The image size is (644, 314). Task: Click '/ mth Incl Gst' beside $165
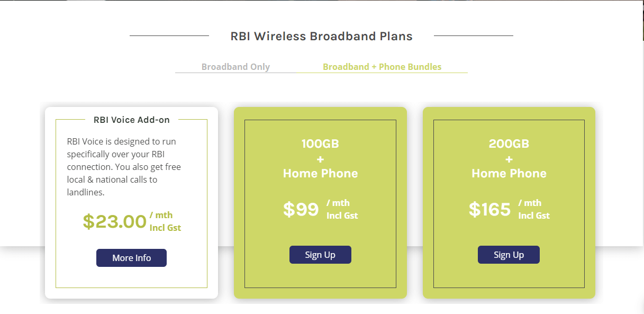coord(533,209)
